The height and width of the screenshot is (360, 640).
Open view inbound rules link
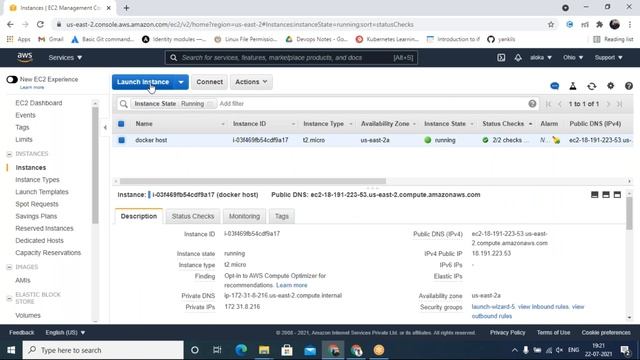point(543,307)
